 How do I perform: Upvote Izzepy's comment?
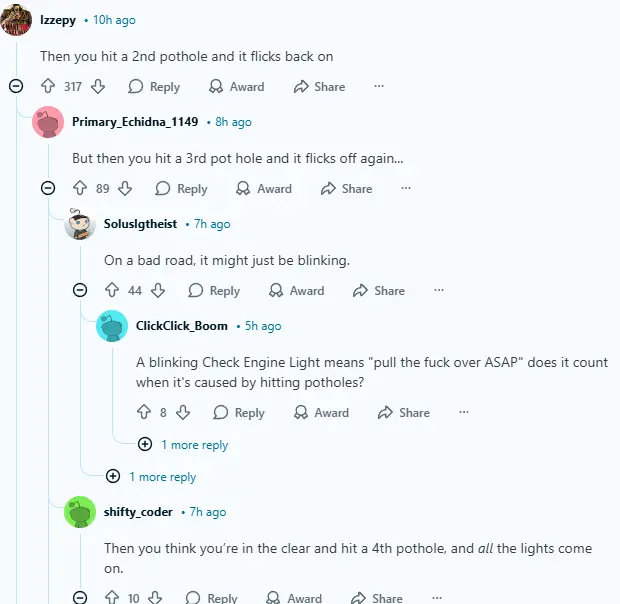(48, 87)
